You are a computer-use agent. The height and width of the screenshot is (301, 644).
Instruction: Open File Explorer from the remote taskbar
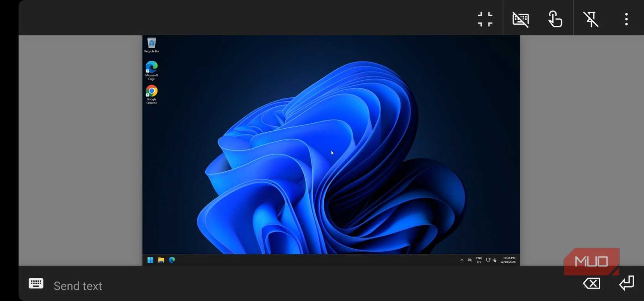pos(161,260)
